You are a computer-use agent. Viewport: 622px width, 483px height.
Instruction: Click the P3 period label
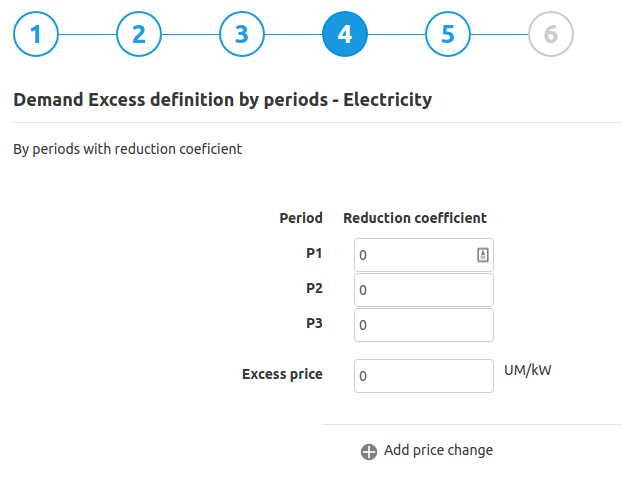tap(314, 323)
